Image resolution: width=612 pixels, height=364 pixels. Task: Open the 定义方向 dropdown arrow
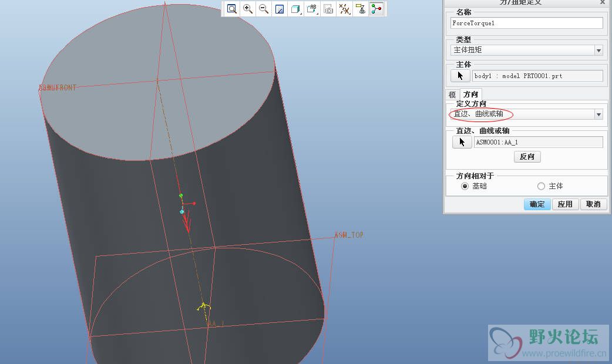pyautogui.click(x=598, y=114)
